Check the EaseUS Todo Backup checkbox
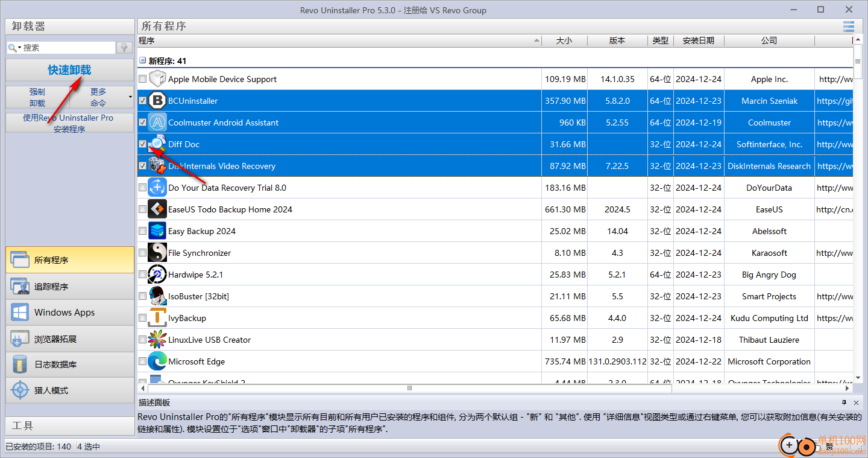This screenshot has width=868, height=458. point(142,209)
